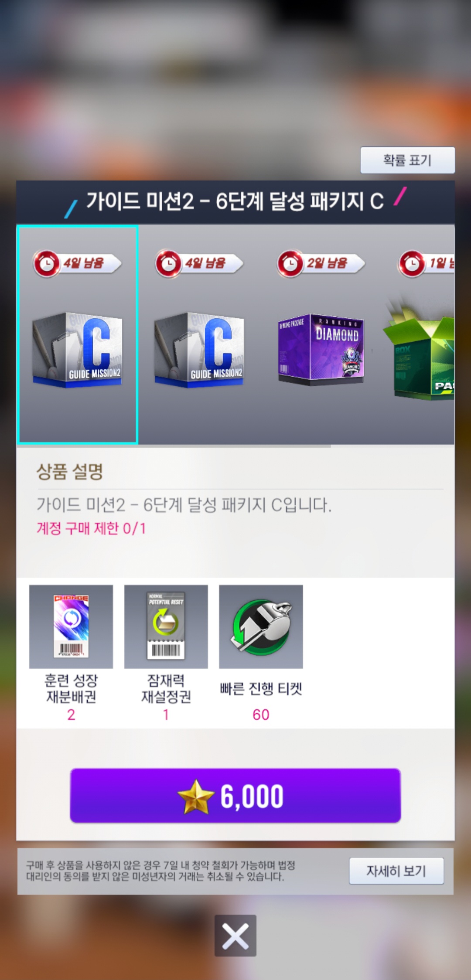This screenshot has width=471, height=980.
Task: Tap the package title header bar
Action: (235, 202)
